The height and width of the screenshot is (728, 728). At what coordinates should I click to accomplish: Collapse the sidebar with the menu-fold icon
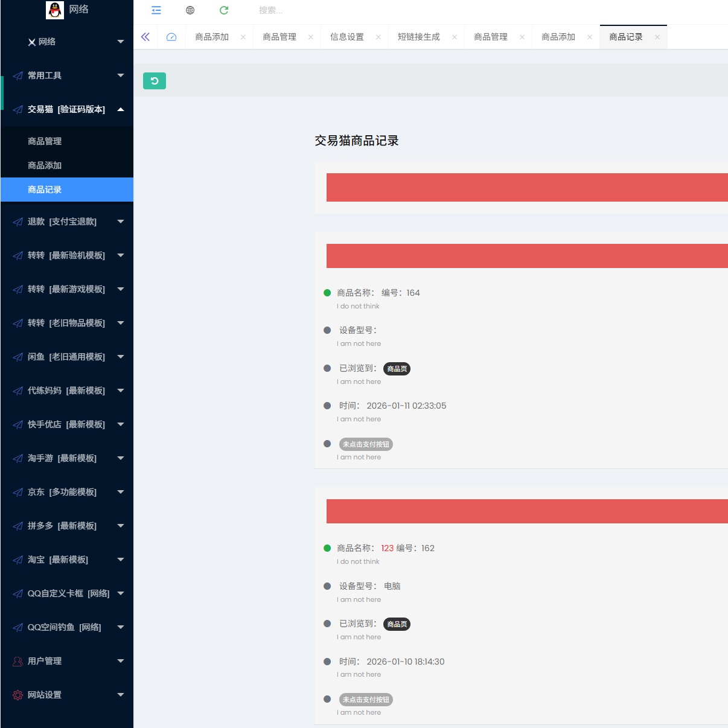click(x=156, y=10)
